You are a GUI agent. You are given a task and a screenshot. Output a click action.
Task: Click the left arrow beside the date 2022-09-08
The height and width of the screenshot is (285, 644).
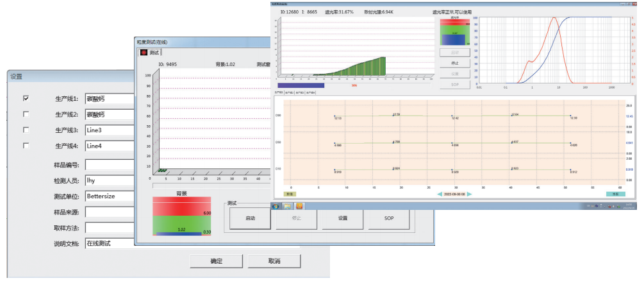point(439,193)
